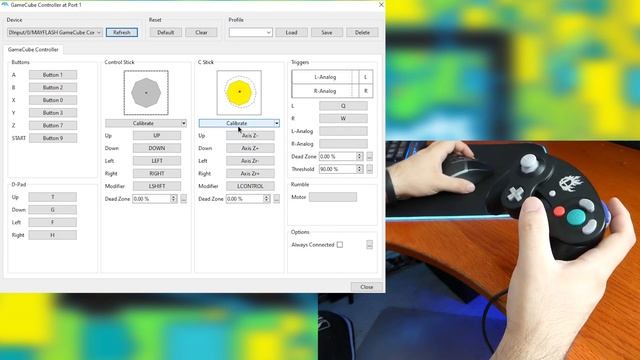Click the C Stick Dead Zone spinner arrows

tap(267, 199)
